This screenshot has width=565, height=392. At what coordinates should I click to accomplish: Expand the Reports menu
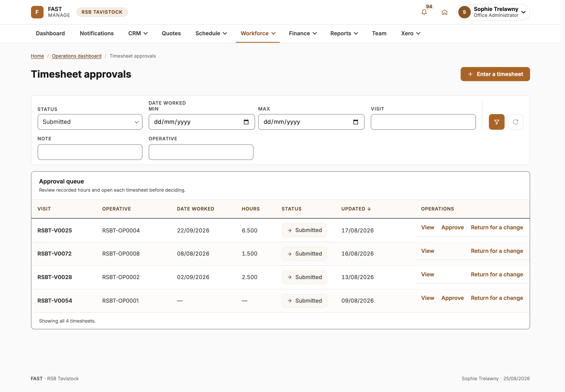pyautogui.click(x=344, y=33)
